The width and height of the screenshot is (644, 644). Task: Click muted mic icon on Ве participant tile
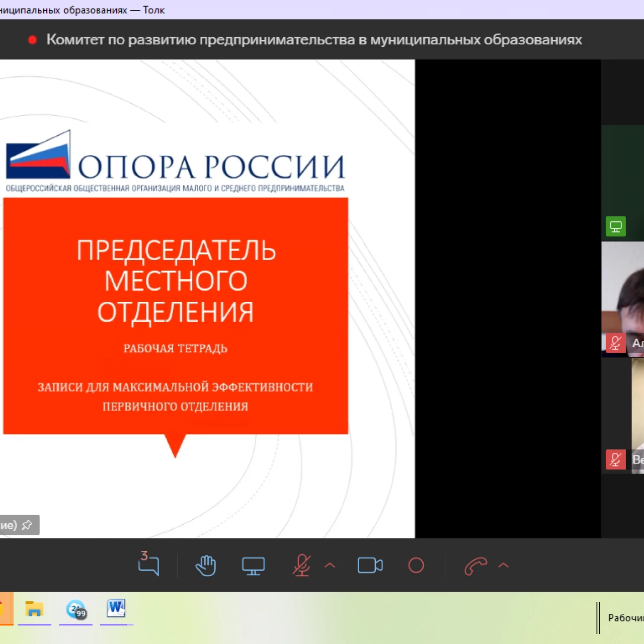[616, 459]
